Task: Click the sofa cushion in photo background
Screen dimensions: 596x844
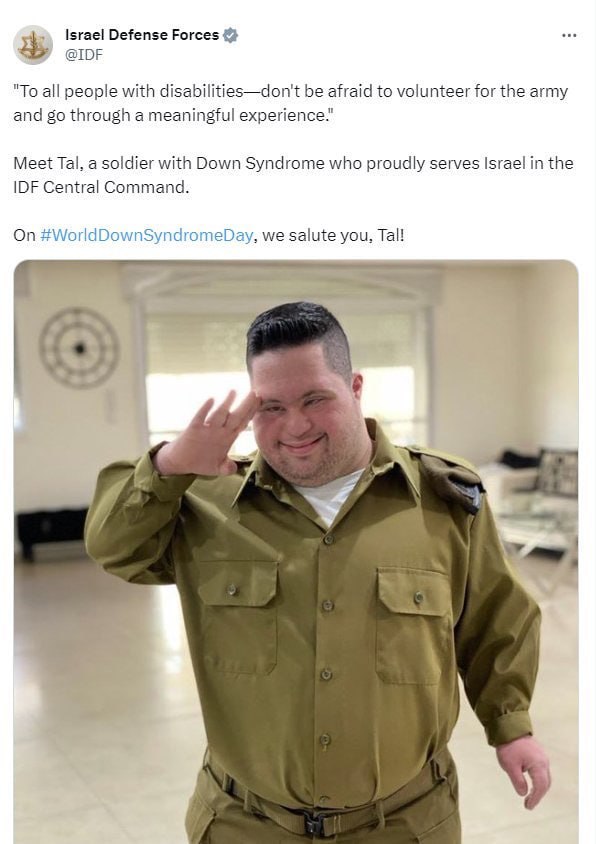Action: pyautogui.click(x=557, y=472)
